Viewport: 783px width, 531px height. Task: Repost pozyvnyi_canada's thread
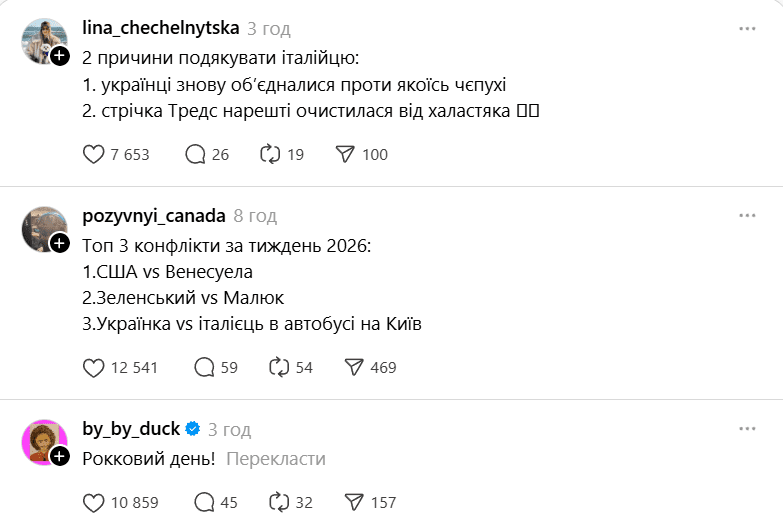click(x=278, y=367)
